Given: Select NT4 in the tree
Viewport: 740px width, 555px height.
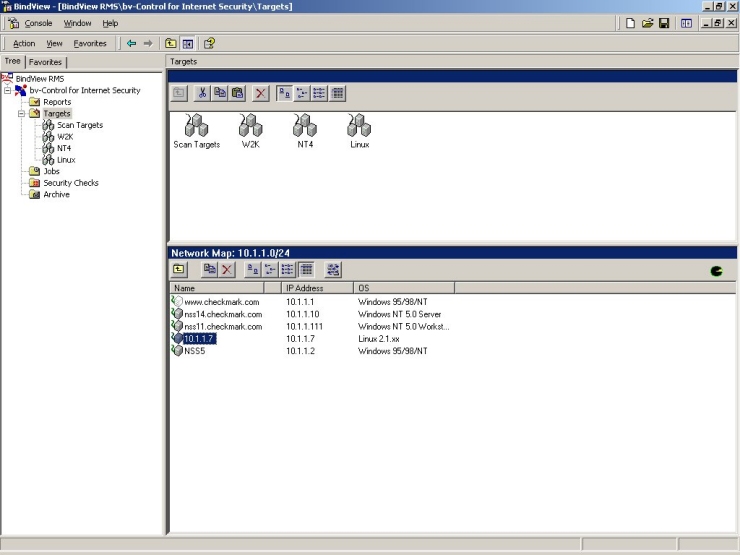Looking at the screenshot, I should tap(64, 148).
